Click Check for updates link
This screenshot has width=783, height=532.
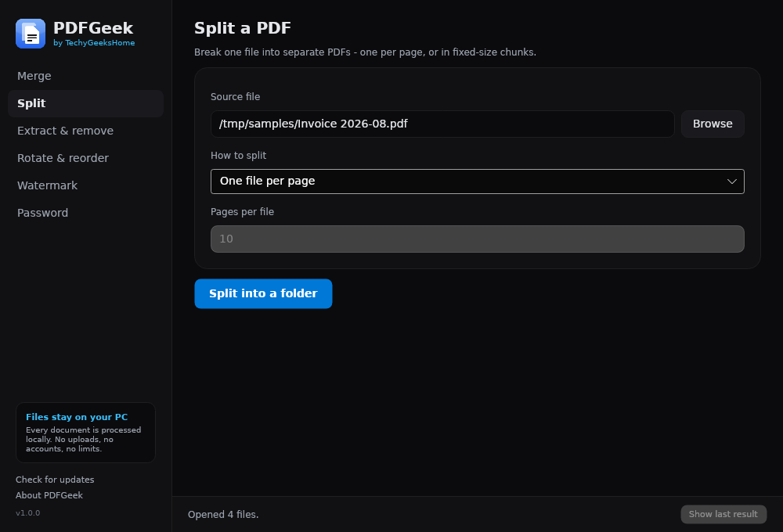point(55,480)
